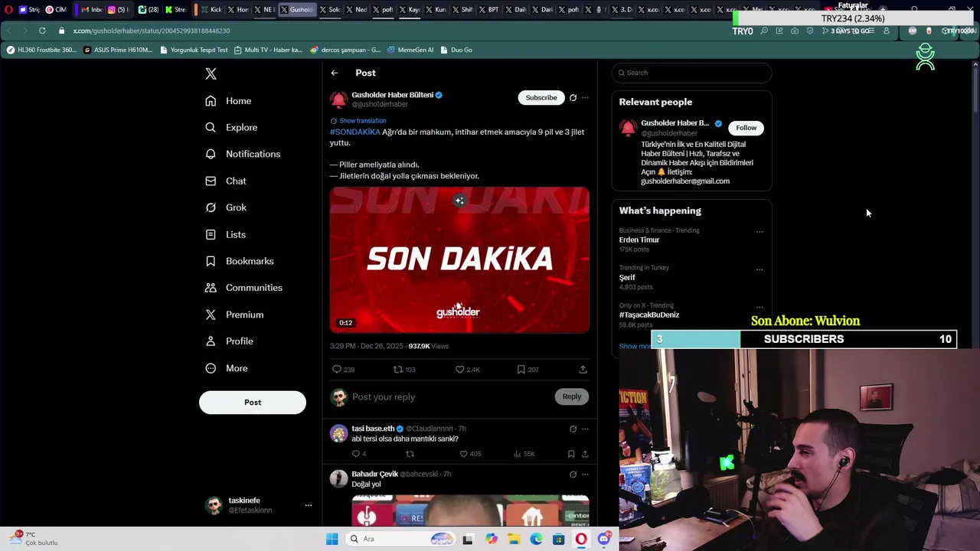Open Discord from the taskbar
980x551 pixels.
click(x=604, y=540)
